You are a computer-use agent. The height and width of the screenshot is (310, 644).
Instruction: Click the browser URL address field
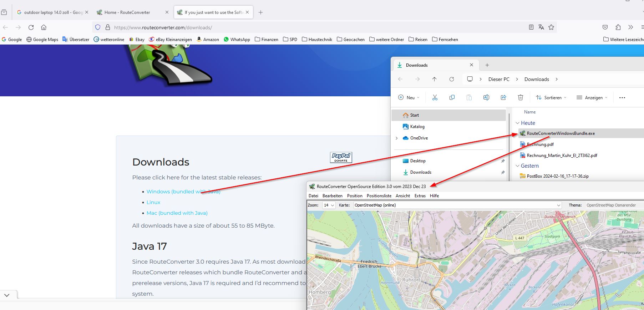[314, 27]
